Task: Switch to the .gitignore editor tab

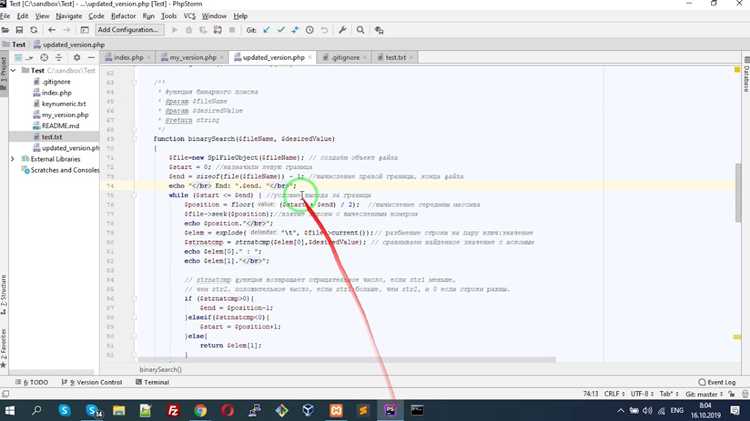Action: [345, 57]
